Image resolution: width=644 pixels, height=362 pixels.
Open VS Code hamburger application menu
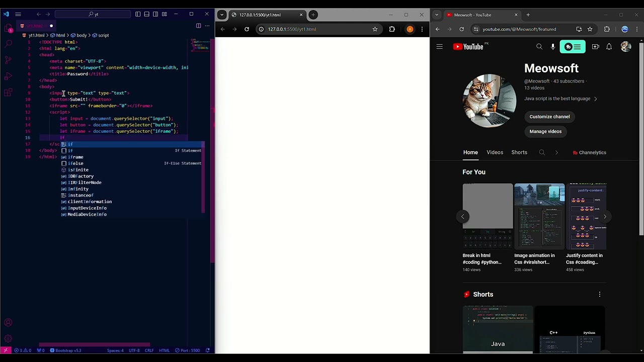[x=18, y=14]
